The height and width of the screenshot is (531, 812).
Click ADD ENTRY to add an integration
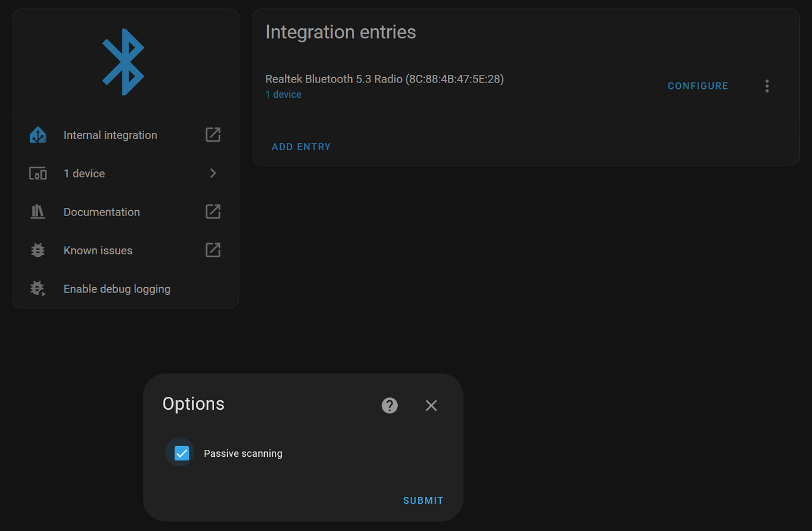[x=301, y=146]
